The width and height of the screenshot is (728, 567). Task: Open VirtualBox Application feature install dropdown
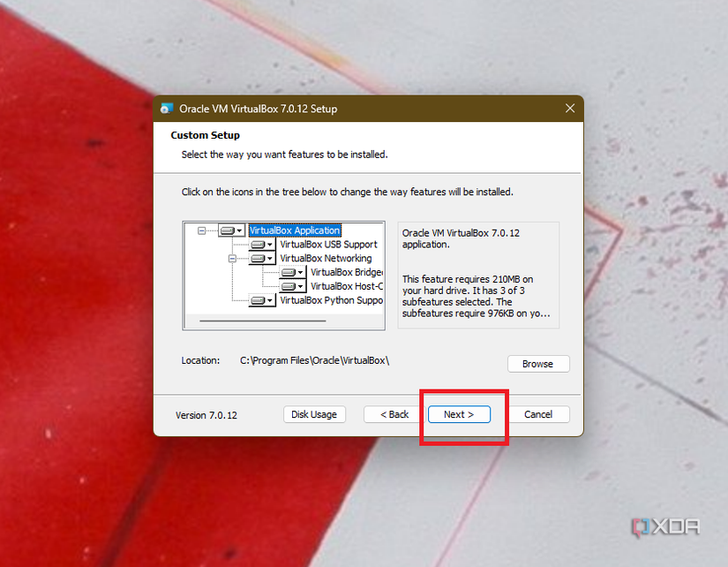click(232, 231)
